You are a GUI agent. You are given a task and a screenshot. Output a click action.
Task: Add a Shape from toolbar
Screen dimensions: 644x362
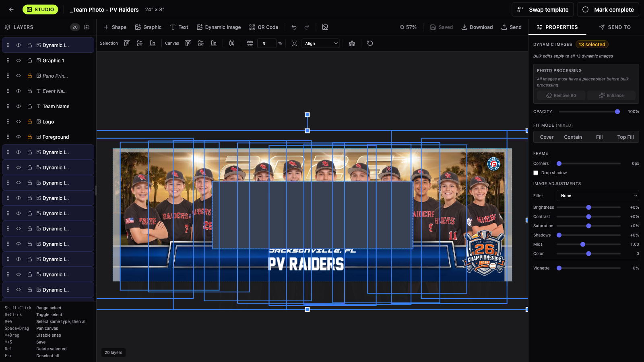tap(115, 27)
